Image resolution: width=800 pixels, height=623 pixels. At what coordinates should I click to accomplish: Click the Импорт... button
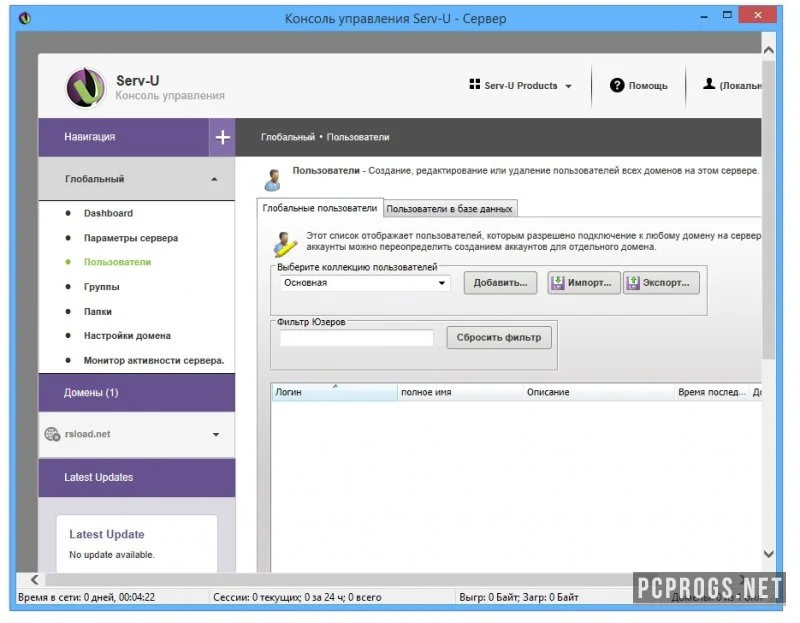pos(584,283)
